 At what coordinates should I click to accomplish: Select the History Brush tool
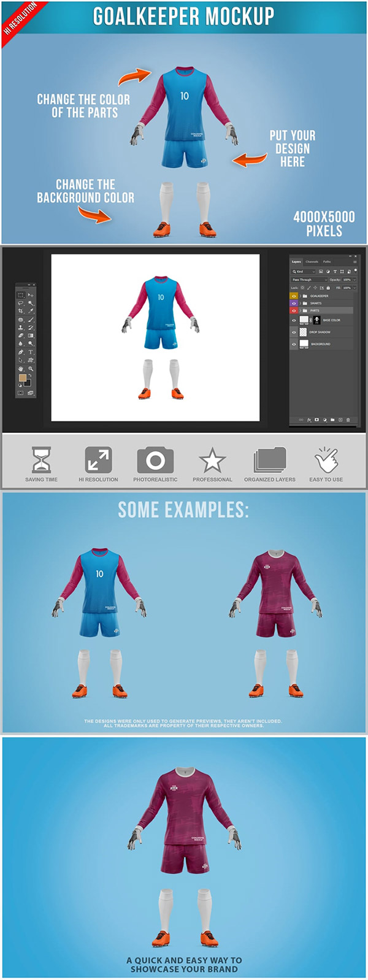(31, 327)
